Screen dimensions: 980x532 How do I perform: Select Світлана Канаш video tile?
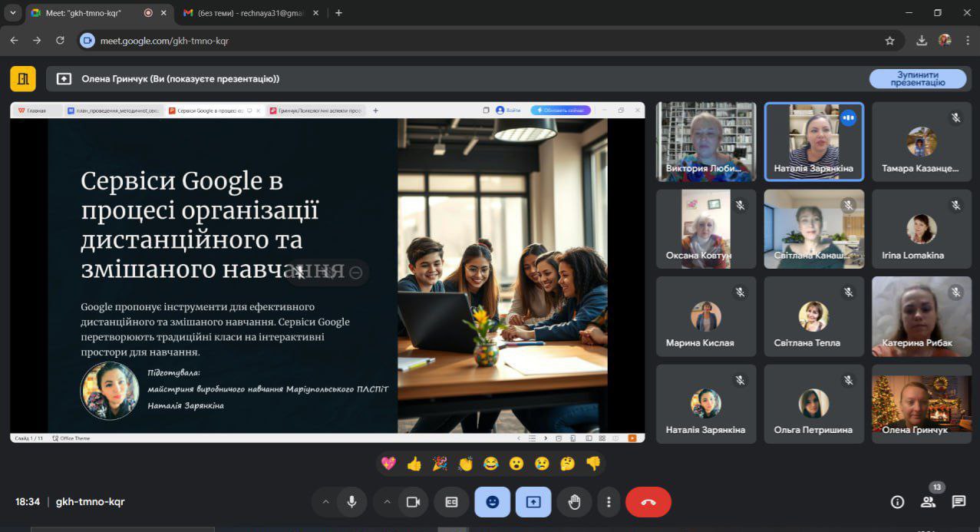813,229
